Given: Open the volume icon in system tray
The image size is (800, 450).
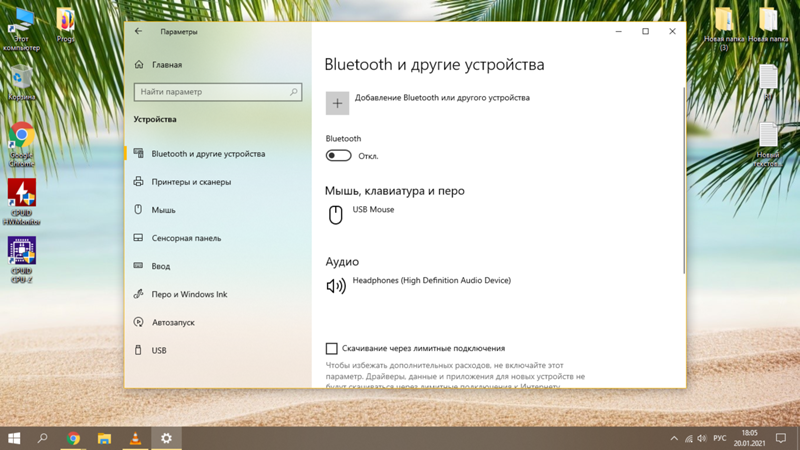Looking at the screenshot, I should (702, 438).
